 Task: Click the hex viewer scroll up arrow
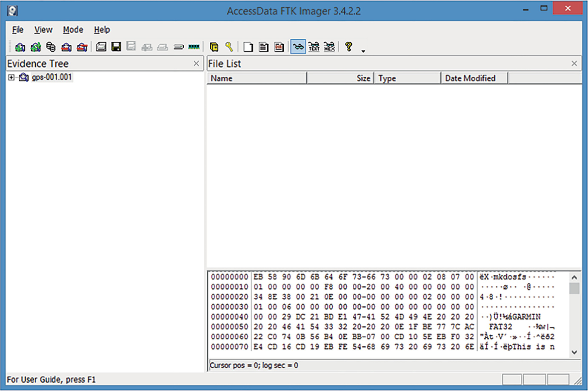tap(574, 277)
